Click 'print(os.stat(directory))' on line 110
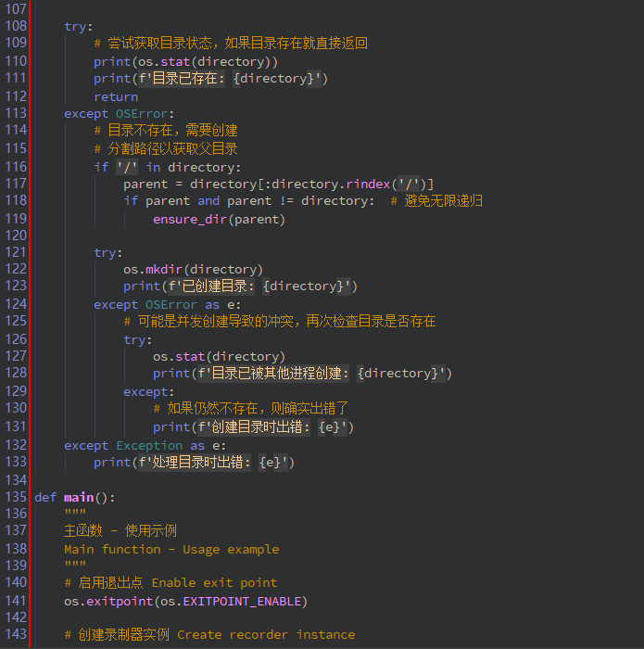This screenshot has height=649, width=644. (x=185, y=62)
